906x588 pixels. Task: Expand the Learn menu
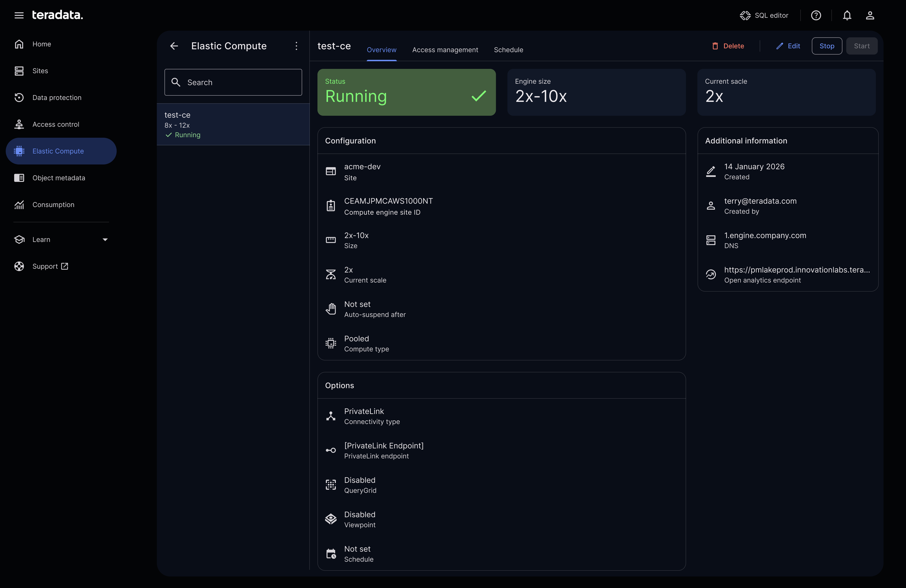pyautogui.click(x=61, y=239)
